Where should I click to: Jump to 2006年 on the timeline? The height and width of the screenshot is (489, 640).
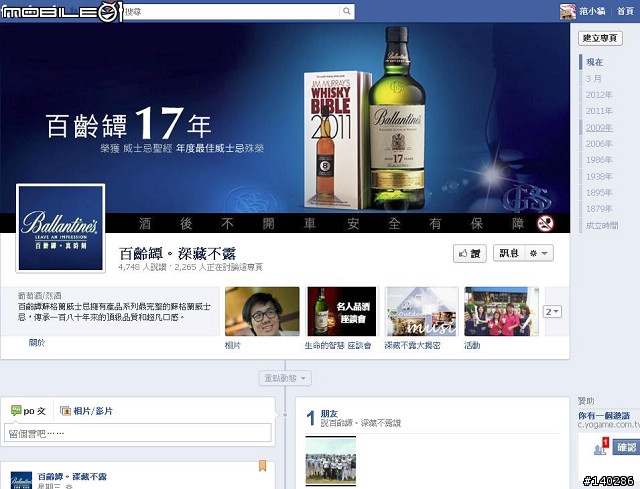(x=599, y=144)
